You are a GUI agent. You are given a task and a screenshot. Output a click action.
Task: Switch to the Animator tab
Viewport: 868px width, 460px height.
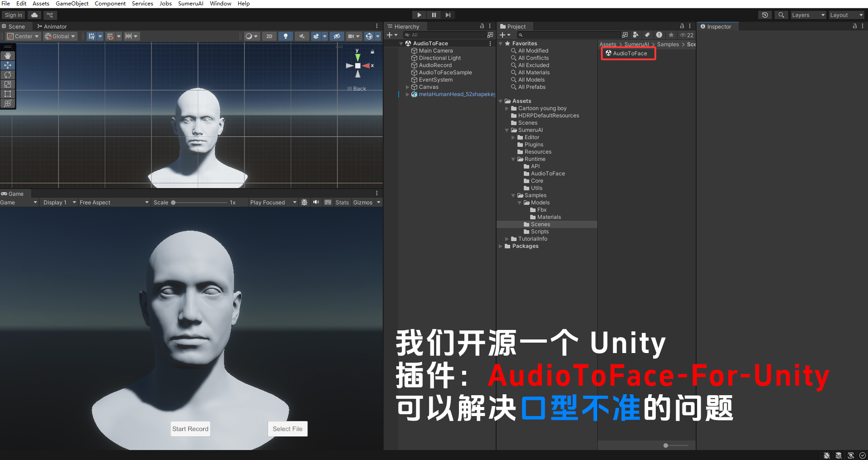52,27
